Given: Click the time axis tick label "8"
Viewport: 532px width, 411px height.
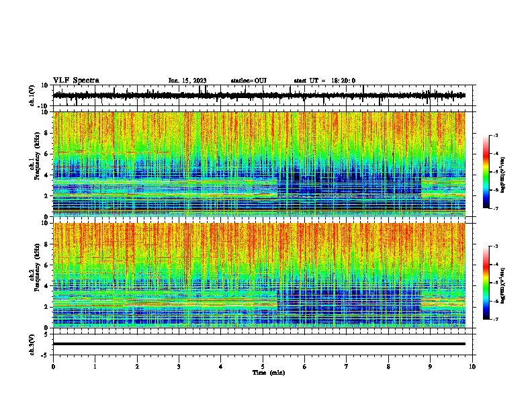Looking at the screenshot, I should (x=388, y=367).
